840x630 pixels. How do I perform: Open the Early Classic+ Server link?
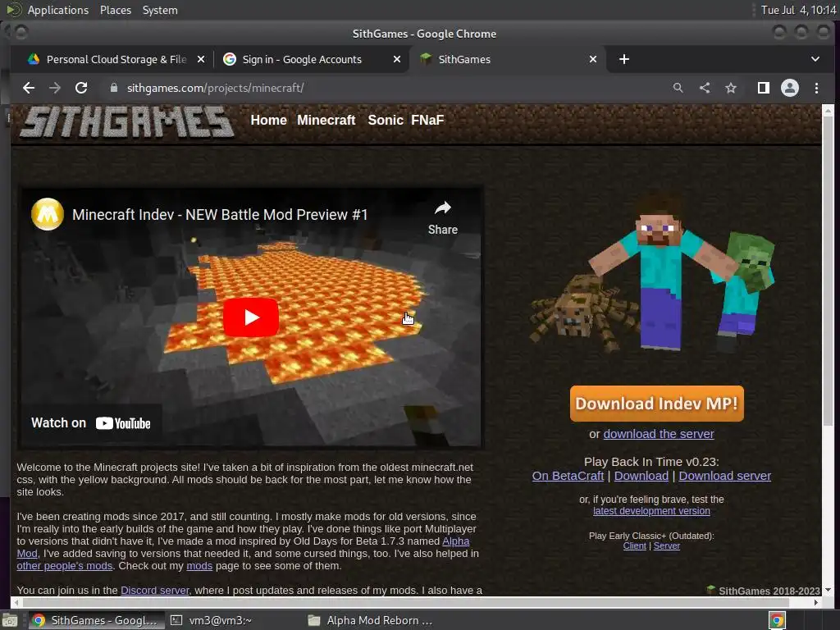pos(666,546)
